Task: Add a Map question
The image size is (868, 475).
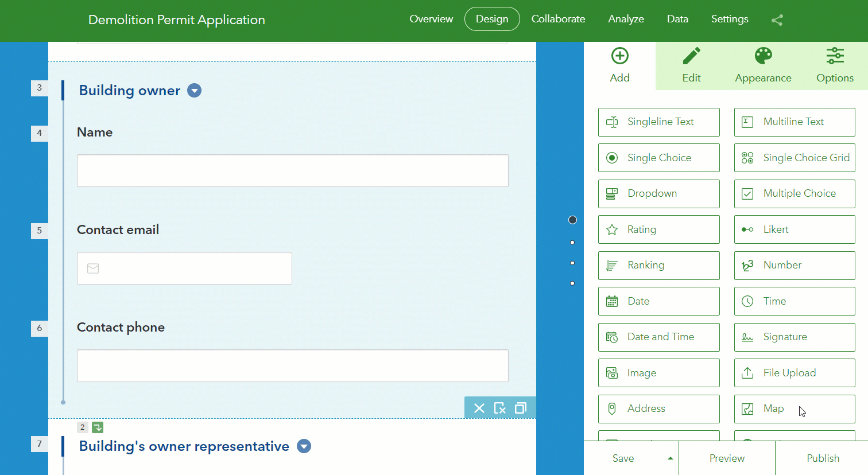Action: pyautogui.click(x=795, y=409)
